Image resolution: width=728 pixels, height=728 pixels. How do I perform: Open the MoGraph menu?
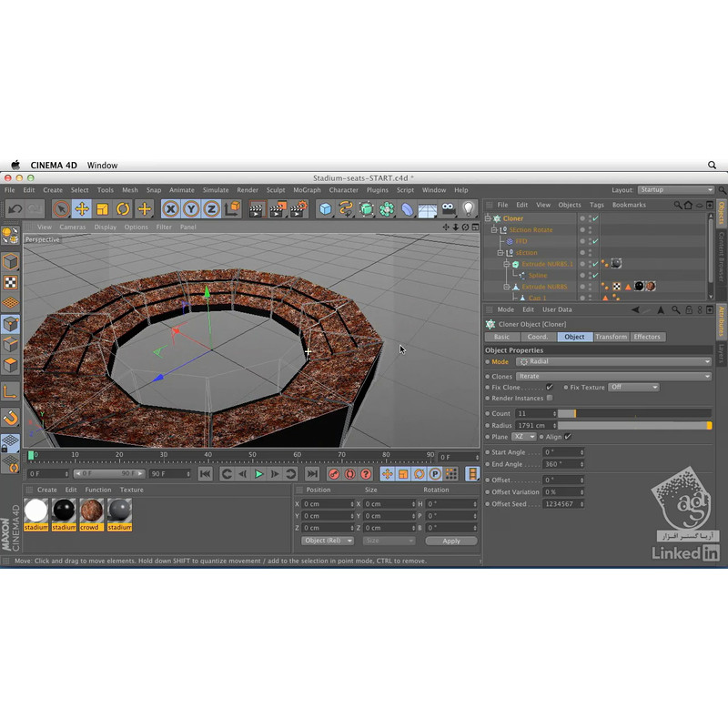(x=307, y=190)
